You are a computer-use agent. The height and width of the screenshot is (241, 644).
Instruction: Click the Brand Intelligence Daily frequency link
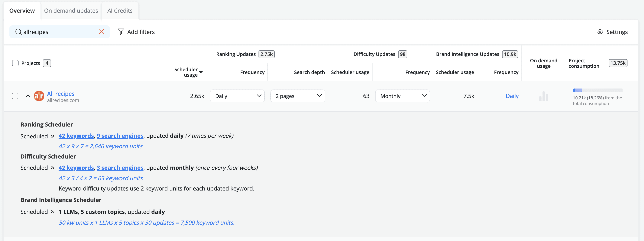(x=512, y=96)
